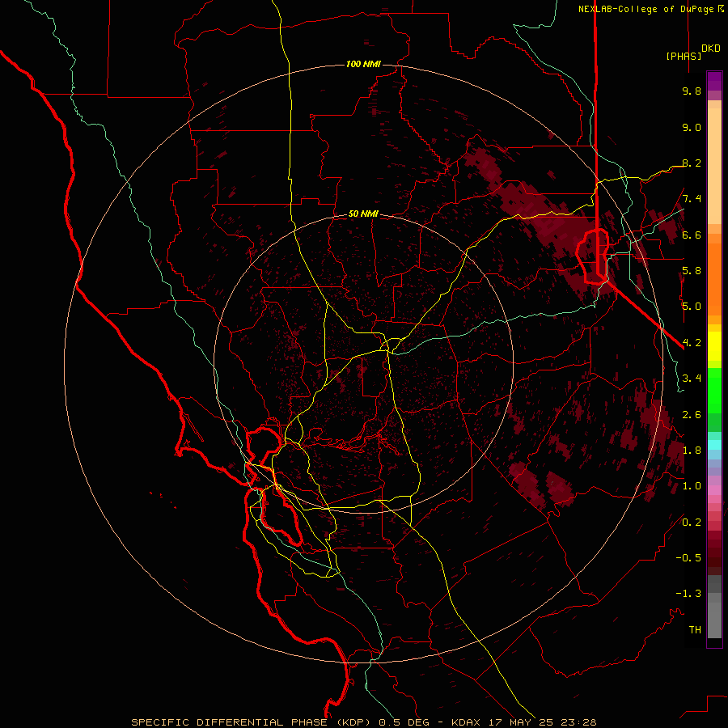Pick the purple swatch atop the color scale
Image resolution: width=728 pixels, height=728 pixels.
714,81
